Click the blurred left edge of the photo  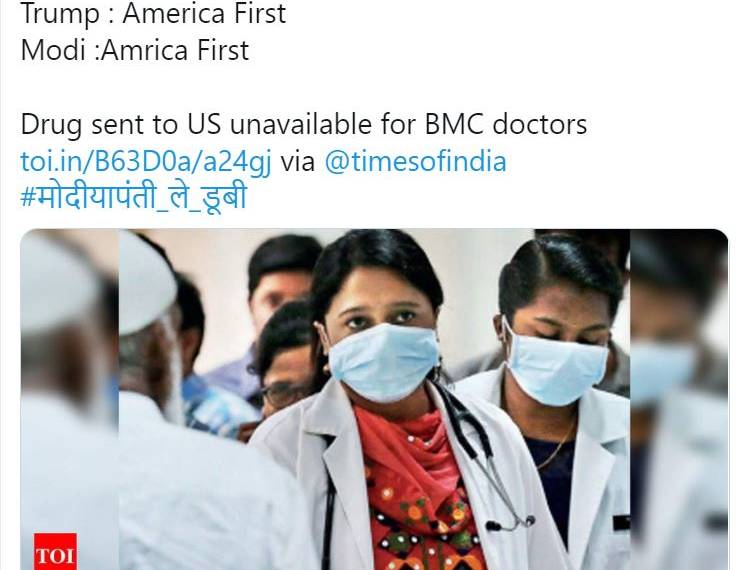point(70,399)
